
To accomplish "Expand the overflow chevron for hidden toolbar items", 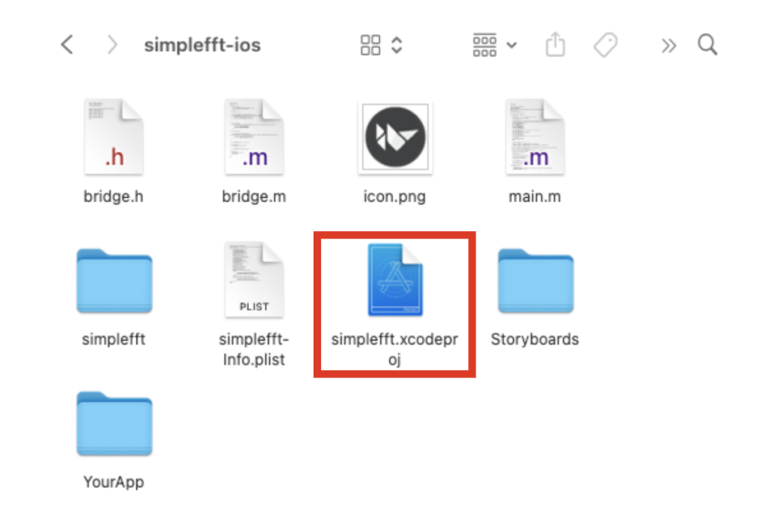I will (667, 45).
